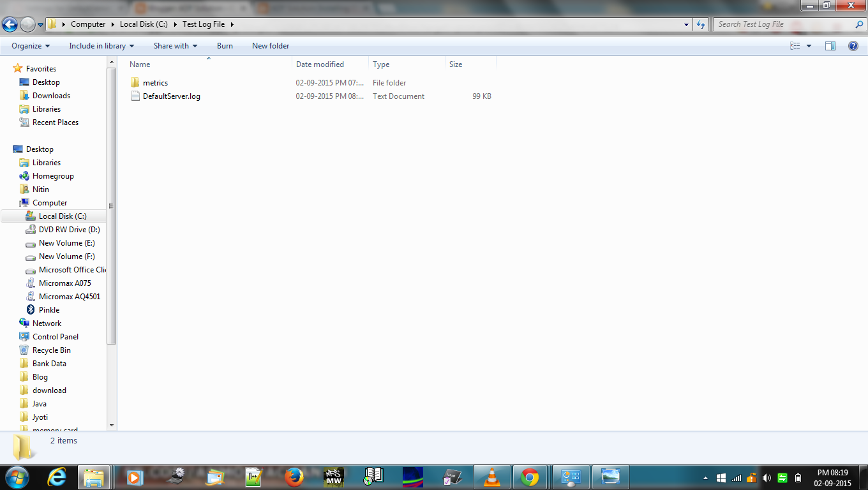Open the Nitin user folder
Screen dimensions: 868x490
point(41,189)
